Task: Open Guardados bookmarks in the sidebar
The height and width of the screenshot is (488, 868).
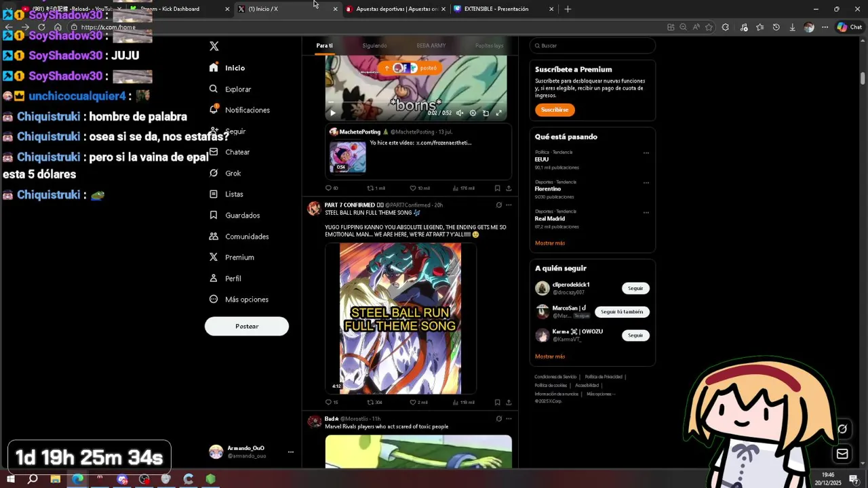Action: pyautogui.click(x=235, y=215)
